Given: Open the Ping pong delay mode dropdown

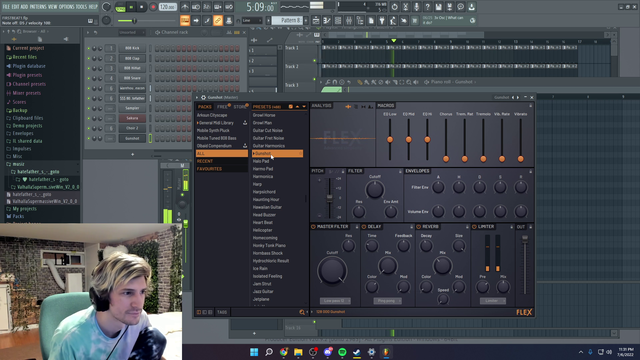Looking at the screenshot, I should coord(387,301).
